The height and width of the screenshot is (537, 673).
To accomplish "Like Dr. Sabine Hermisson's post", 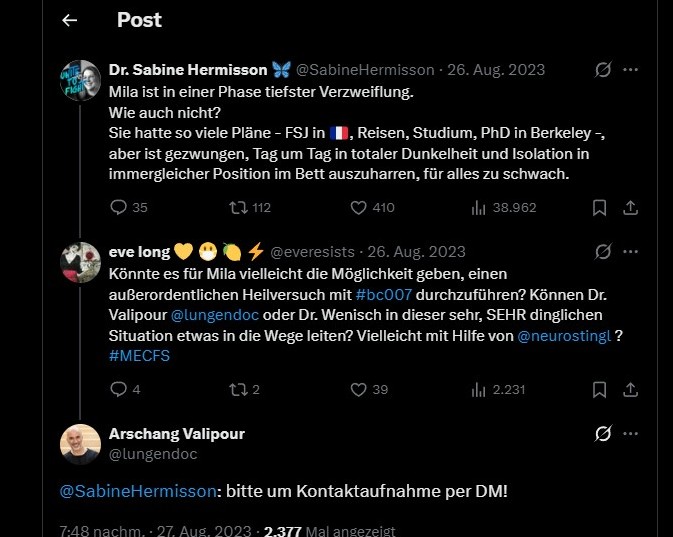I will coord(358,208).
